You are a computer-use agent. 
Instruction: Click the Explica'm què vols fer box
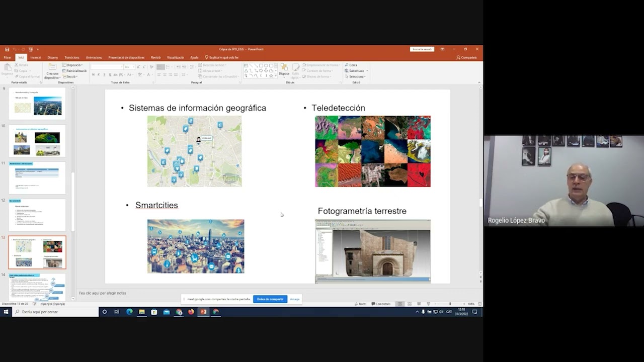point(222,57)
